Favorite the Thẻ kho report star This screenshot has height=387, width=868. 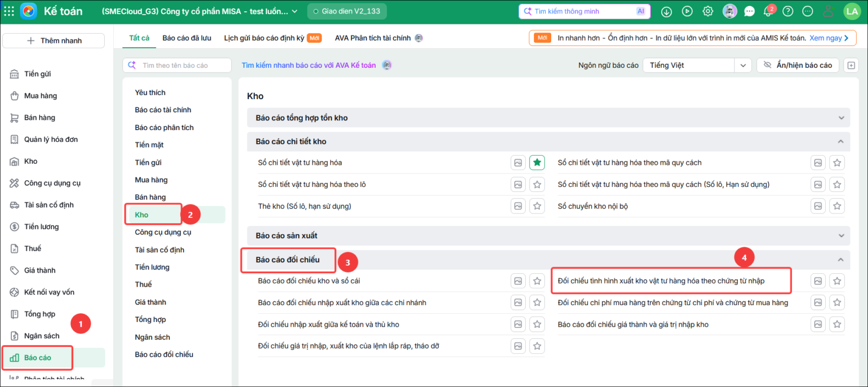point(537,206)
